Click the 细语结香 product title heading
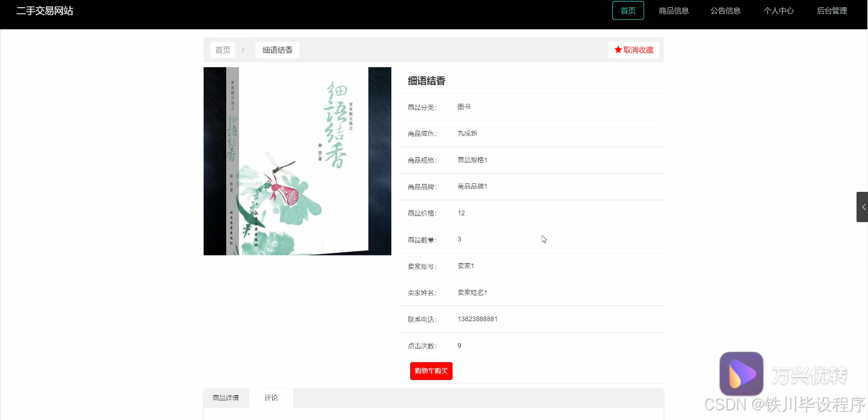This screenshot has height=420, width=868. tap(426, 81)
